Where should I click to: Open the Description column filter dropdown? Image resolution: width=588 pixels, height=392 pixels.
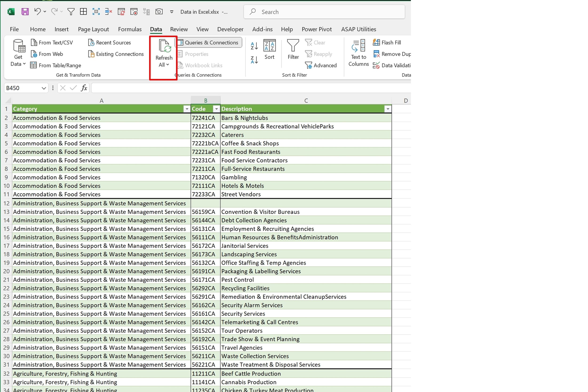388,109
